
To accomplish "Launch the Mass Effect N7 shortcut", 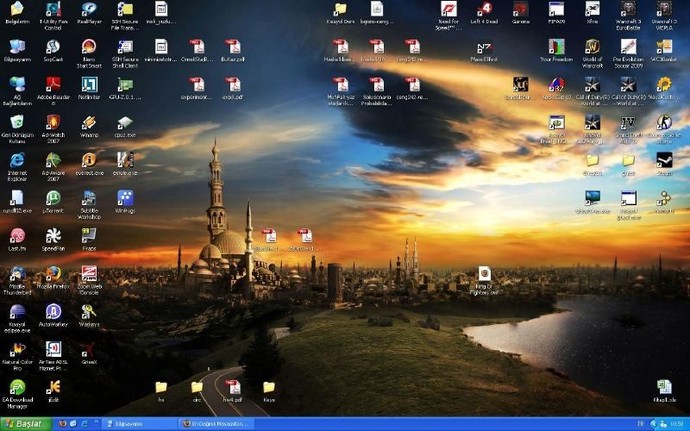I will pos(484,48).
